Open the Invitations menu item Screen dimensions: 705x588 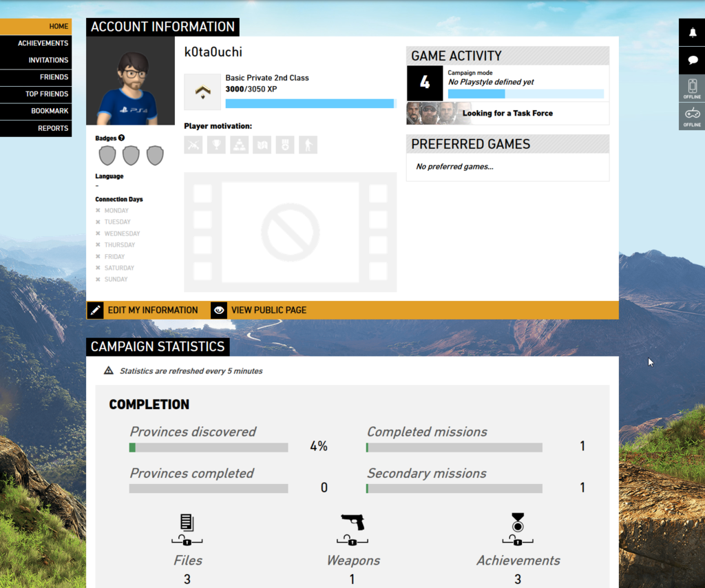coord(36,60)
